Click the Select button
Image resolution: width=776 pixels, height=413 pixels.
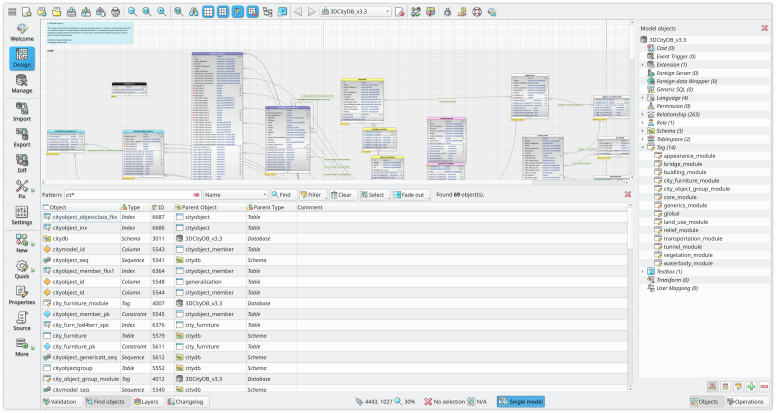tap(373, 195)
